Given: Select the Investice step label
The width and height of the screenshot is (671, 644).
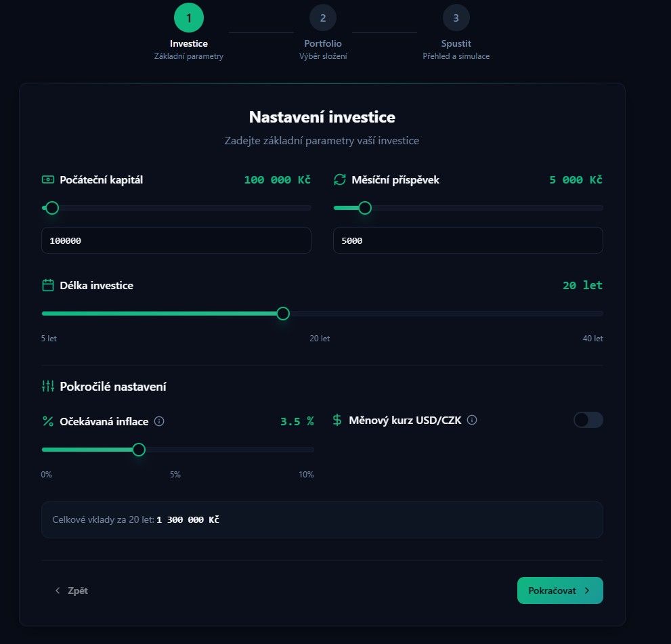Looking at the screenshot, I should click(189, 43).
